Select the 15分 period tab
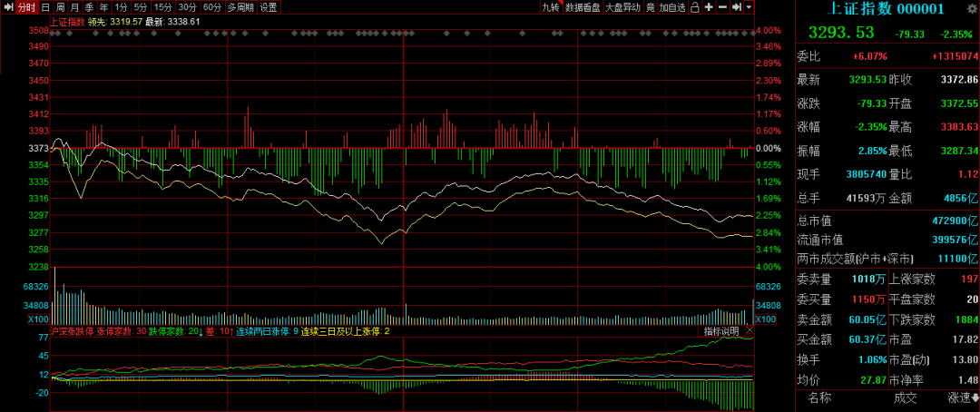The width and height of the screenshot is (980, 412). 162,7
